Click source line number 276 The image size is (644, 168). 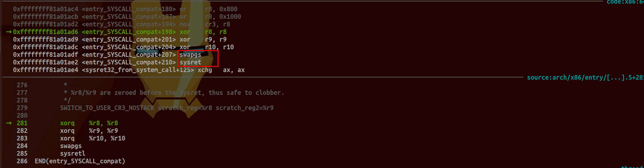pos(22,85)
